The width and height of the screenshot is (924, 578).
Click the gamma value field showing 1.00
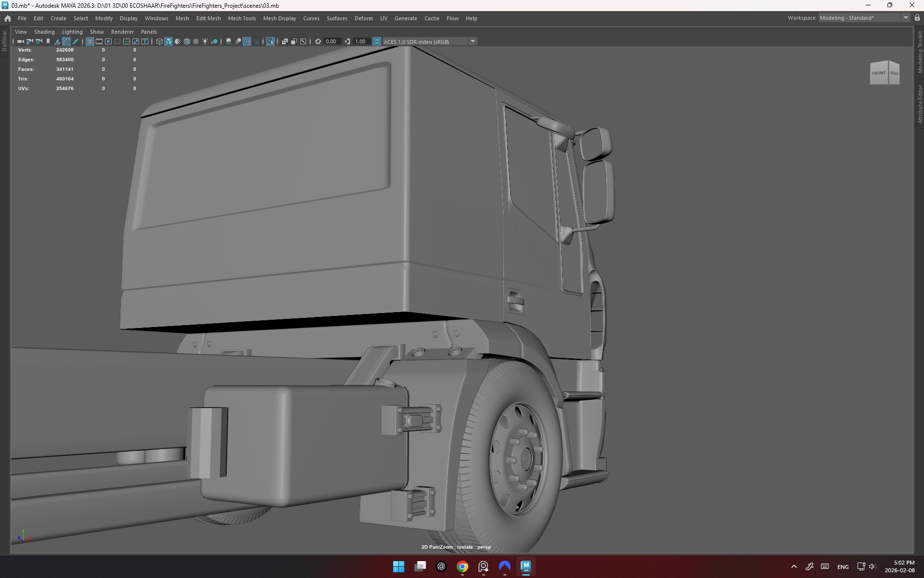361,41
